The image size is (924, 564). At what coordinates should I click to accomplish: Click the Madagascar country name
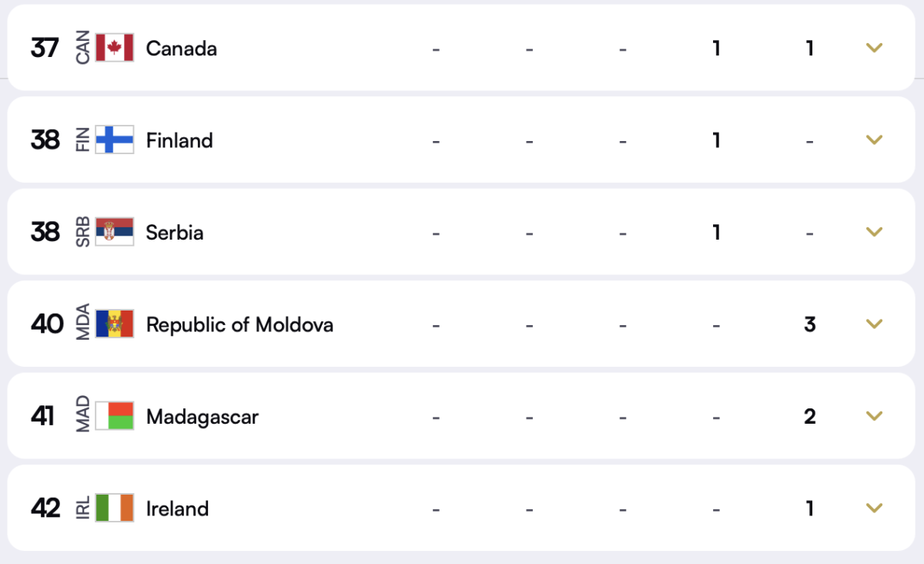(203, 417)
